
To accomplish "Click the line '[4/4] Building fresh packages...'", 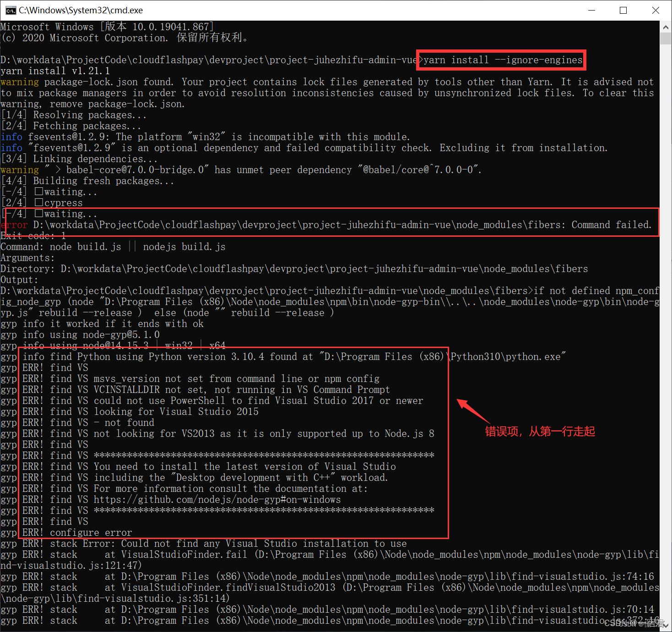I will pos(87,181).
